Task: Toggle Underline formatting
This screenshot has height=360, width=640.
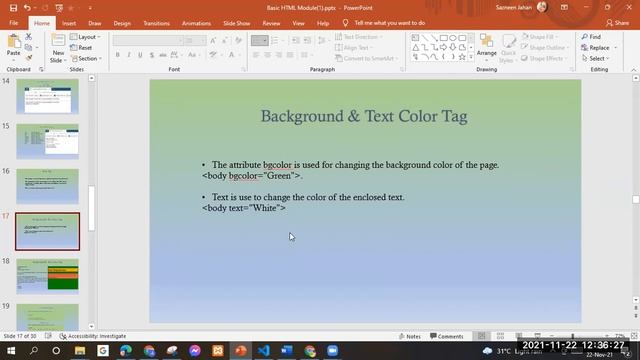Action: coord(140,55)
